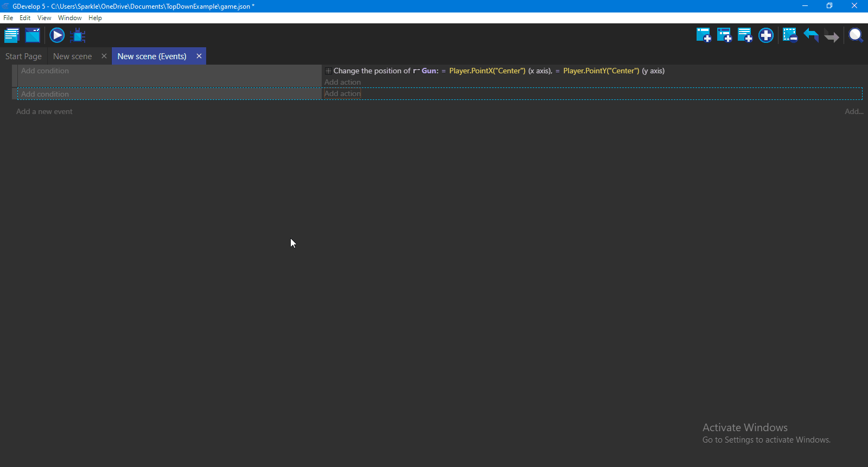This screenshot has height=467, width=868.
Task: Launch game preview with the play button
Action: tap(57, 36)
